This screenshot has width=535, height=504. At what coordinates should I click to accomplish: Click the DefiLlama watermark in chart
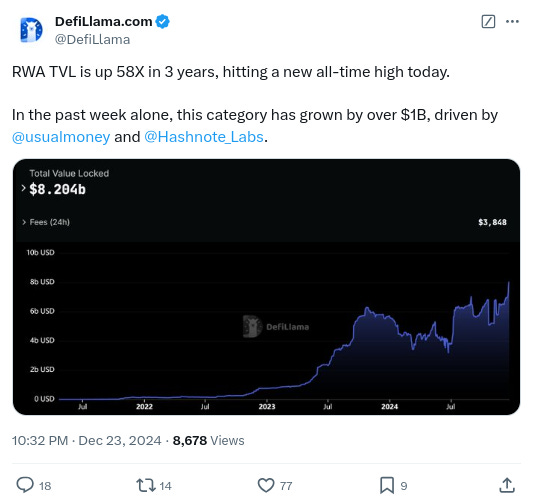pyautogui.click(x=276, y=327)
